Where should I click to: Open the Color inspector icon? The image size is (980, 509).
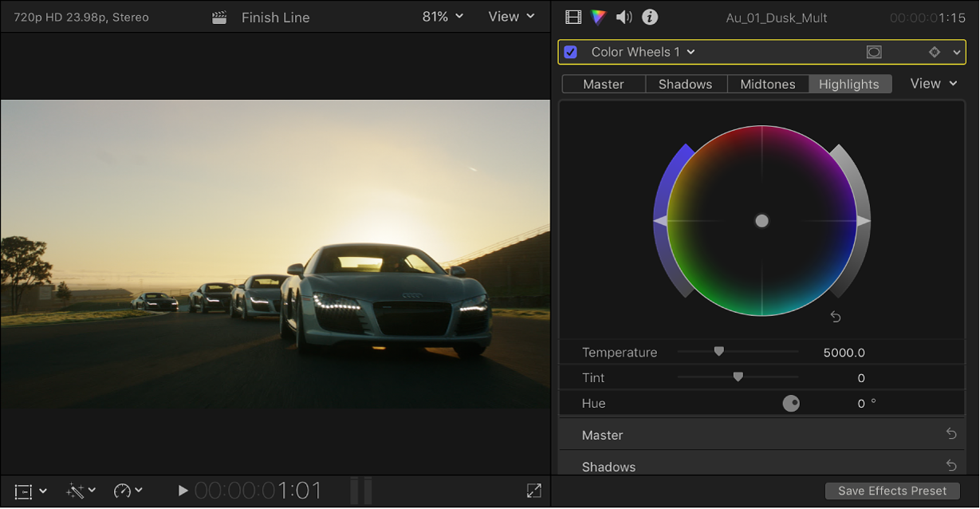coord(598,17)
